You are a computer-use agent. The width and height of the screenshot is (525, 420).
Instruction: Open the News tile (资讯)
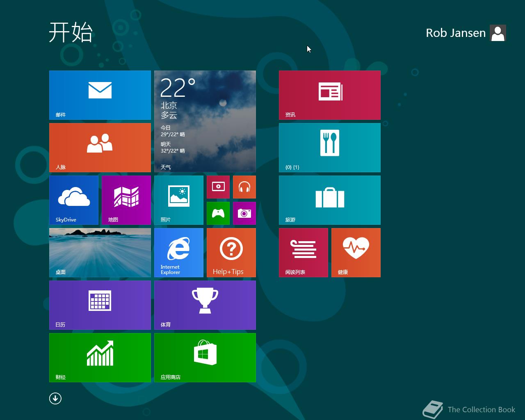tap(330, 95)
